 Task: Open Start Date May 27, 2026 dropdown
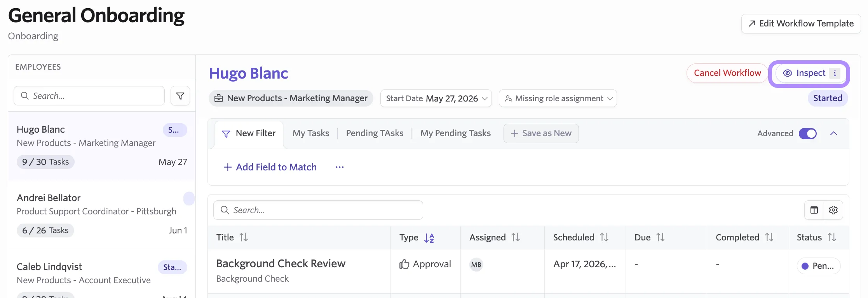(436, 98)
